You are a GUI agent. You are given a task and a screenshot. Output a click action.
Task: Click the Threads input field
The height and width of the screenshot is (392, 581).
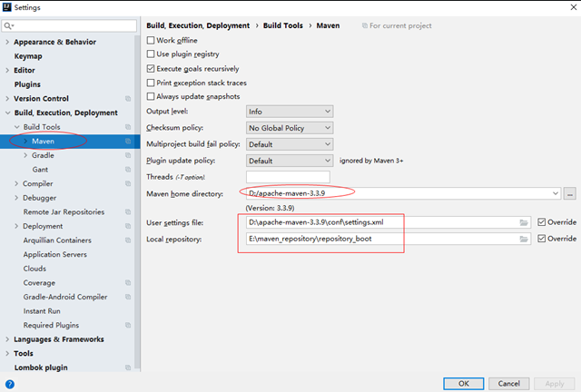[288, 177]
